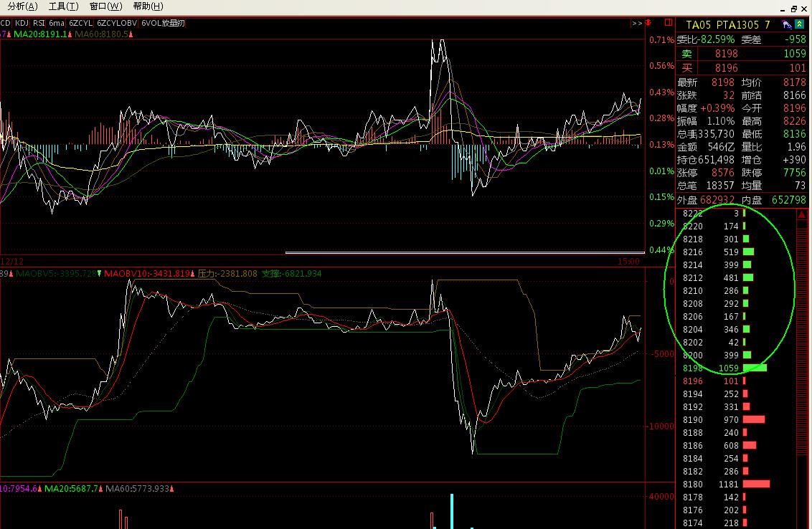Click the 委差 -958 value
Viewport: 812px width, 529px height.
coord(795,39)
